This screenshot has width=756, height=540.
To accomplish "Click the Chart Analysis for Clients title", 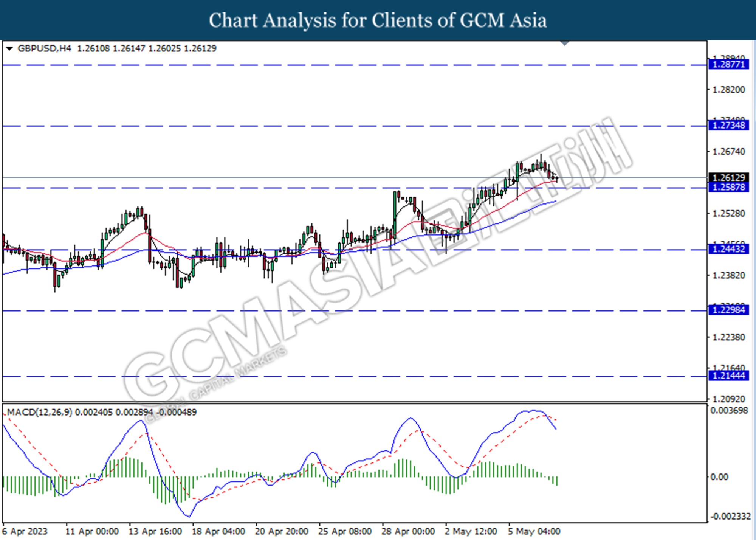I will click(x=378, y=20).
